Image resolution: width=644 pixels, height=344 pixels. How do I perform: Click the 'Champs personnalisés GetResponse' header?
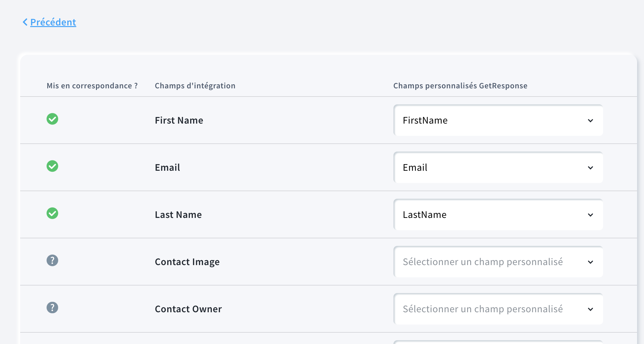(460, 86)
